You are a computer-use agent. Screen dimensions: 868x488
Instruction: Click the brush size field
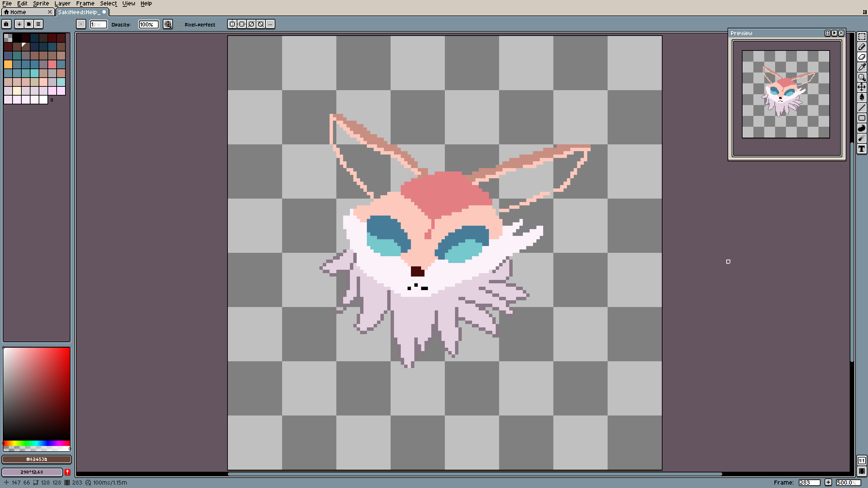point(98,24)
